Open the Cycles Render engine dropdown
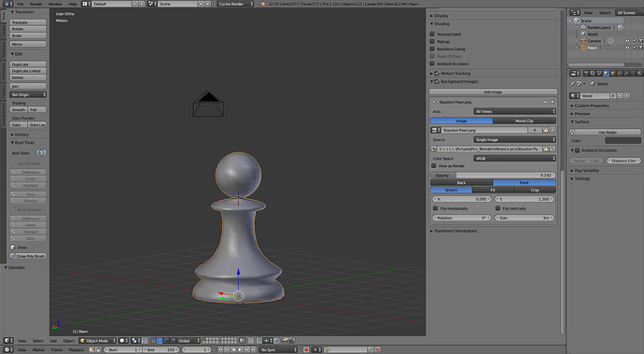Image resolution: width=644 pixels, height=354 pixels. point(235,4)
